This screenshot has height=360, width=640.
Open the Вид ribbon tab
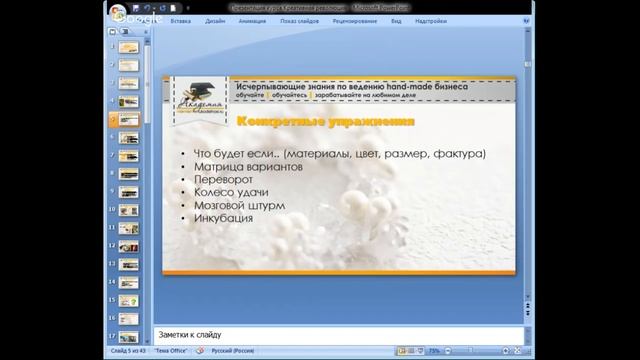tap(396, 21)
